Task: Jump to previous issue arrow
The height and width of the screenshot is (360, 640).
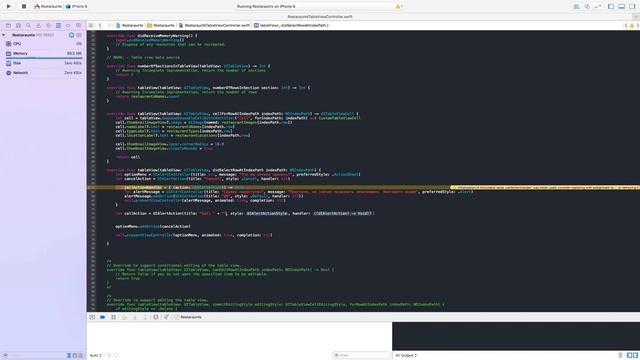Action: click(x=626, y=25)
